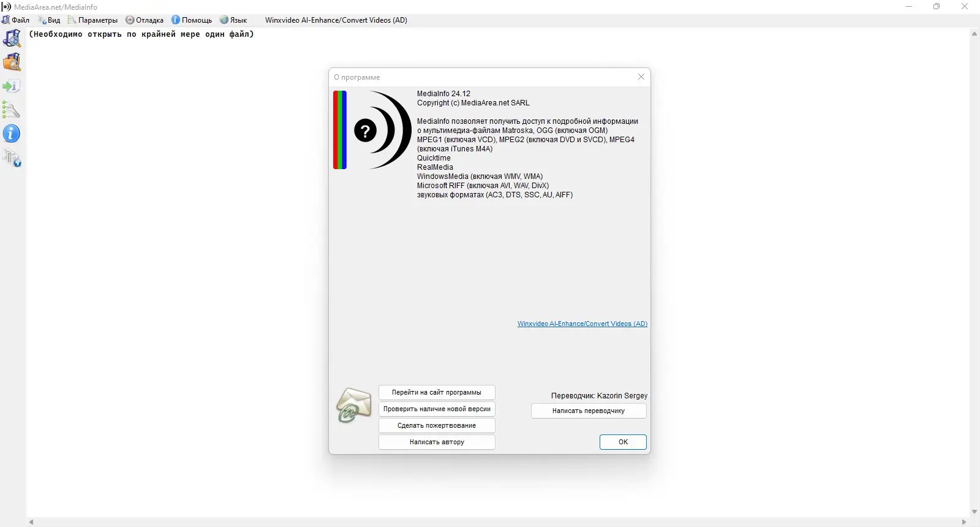
Task: Open the Файл menu
Action: 16,20
